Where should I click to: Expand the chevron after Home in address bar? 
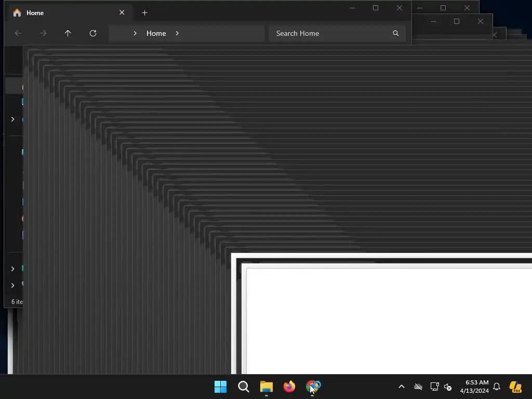[177, 33]
